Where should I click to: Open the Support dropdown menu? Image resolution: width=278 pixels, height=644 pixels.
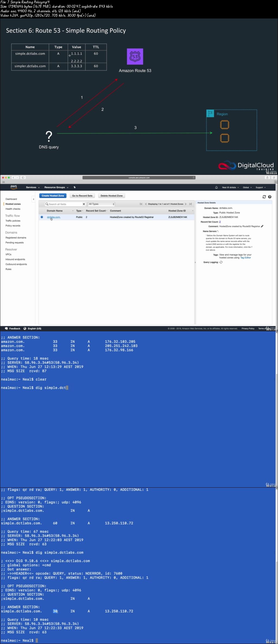click(261, 187)
